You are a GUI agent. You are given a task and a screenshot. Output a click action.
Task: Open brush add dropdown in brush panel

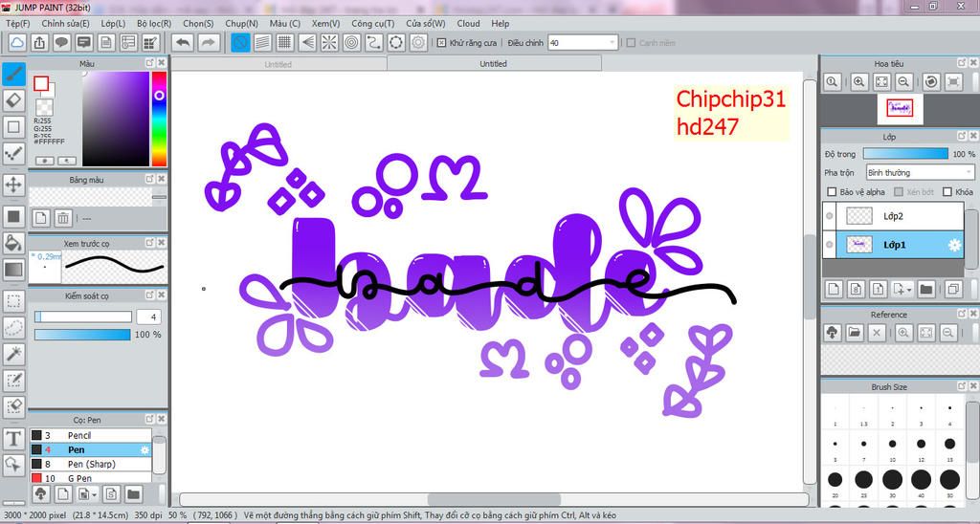coord(94,494)
